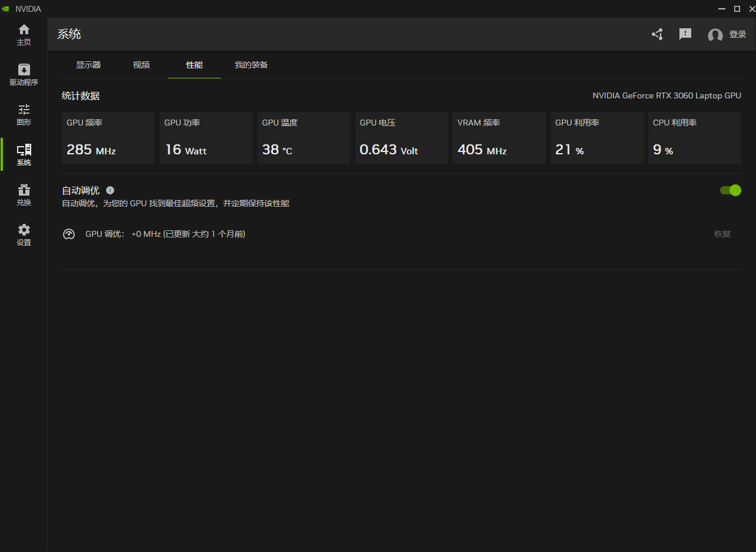Open the feedback exclamation icon
The image size is (756, 552).
pyautogui.click(x=685, y=34)
